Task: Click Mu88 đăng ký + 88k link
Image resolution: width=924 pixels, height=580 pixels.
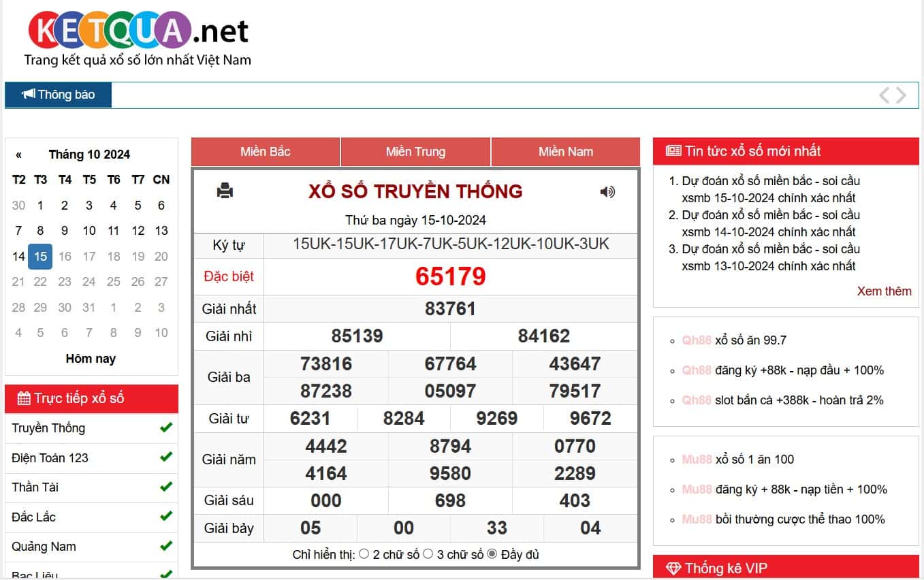Action: tap(784, 489)
